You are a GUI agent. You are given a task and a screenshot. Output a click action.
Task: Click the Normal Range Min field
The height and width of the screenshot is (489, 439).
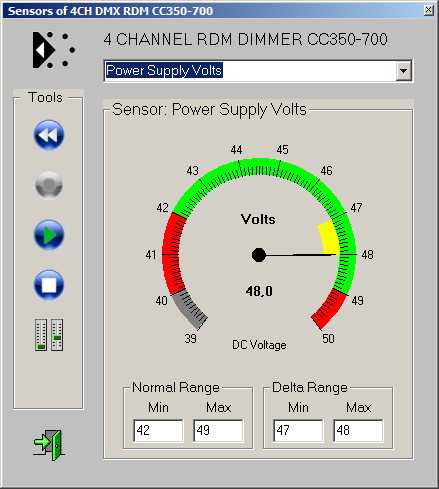point(158,431)
